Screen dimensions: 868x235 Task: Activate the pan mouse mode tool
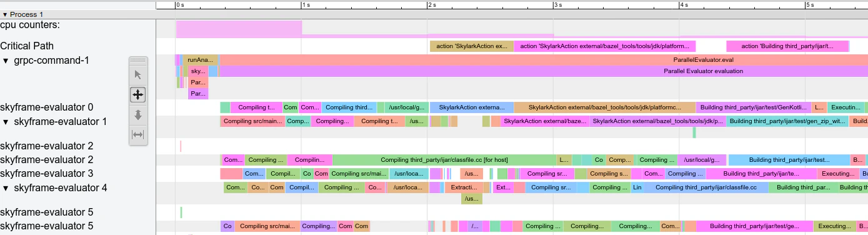tap(138, 95)
